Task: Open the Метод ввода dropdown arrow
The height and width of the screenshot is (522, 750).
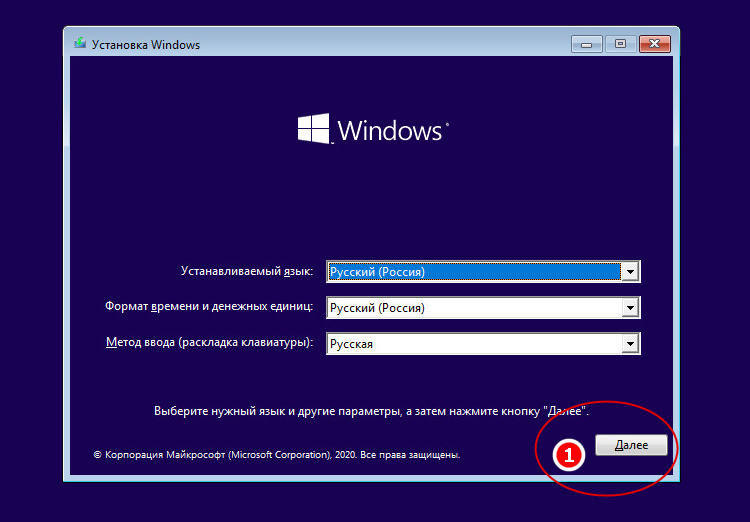Action: (x=630, y=344)
